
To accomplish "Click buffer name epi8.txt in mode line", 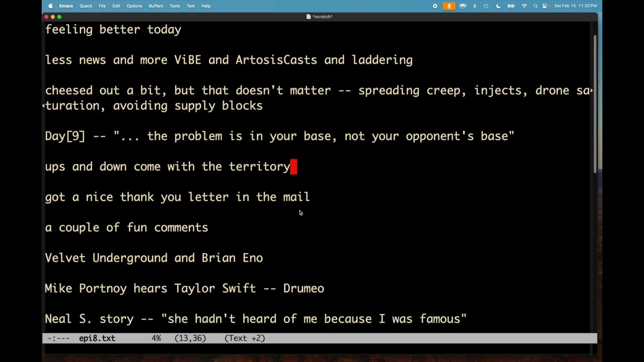I will point(97,338).
